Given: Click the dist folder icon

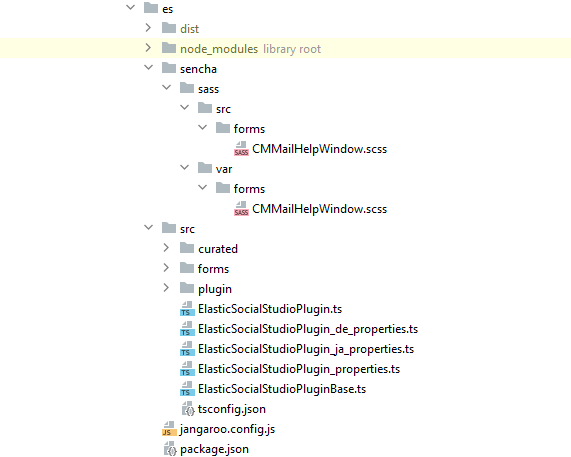Looking at the screenshot, I should click(x=169, y=28).
